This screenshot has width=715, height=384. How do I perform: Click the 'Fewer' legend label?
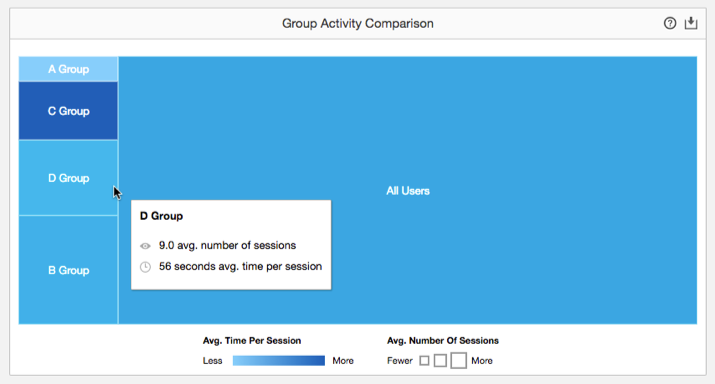[400, 361]
